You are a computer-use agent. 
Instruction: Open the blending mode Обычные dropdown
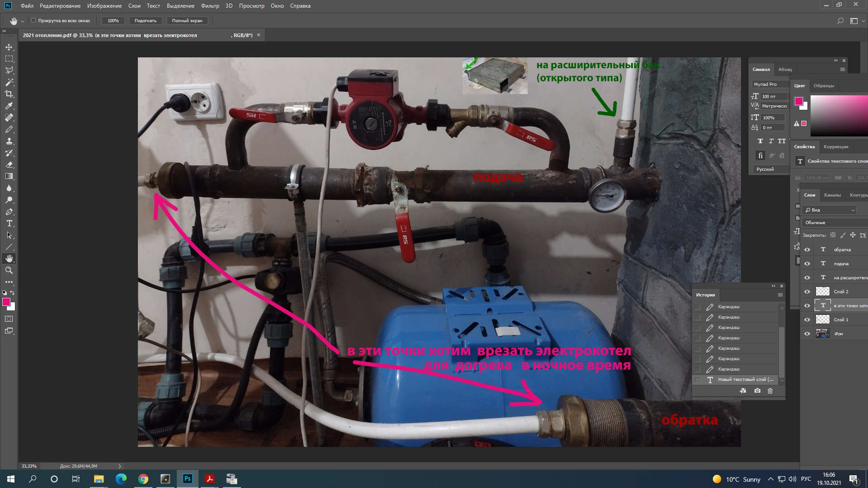(835, 222)
